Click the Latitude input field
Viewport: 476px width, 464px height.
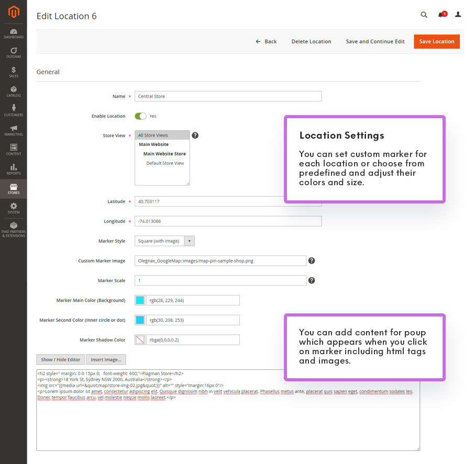228,201
